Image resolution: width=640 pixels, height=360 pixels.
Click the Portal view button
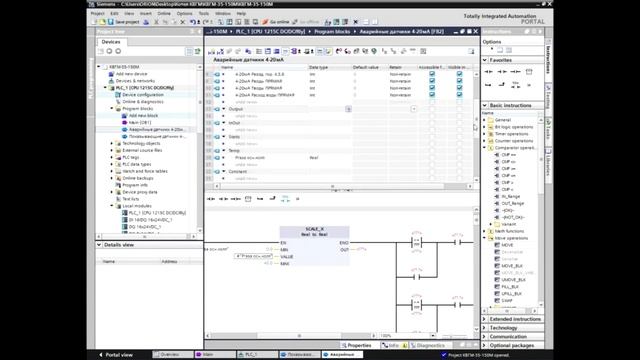[116, 355]
